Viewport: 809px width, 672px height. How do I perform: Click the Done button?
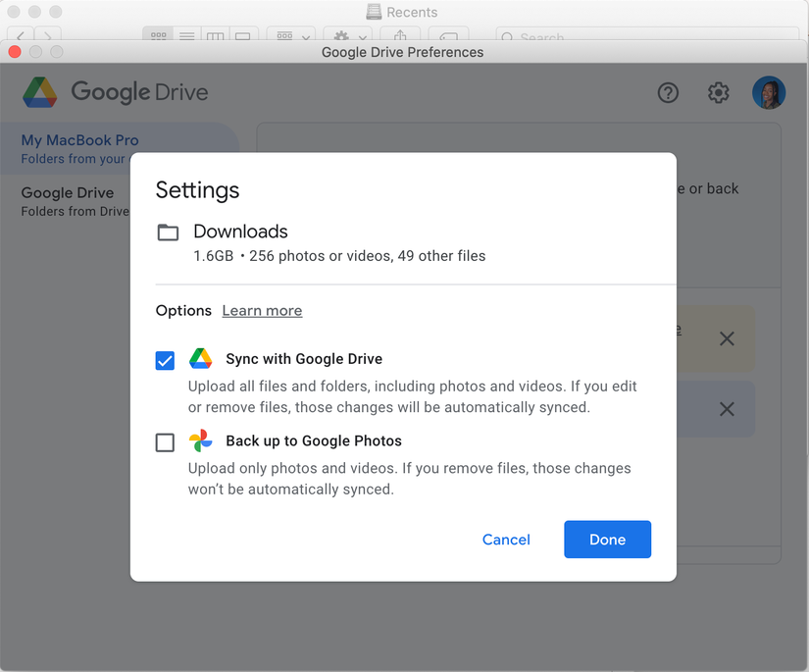pyautogui.click(x=607, y=540)
